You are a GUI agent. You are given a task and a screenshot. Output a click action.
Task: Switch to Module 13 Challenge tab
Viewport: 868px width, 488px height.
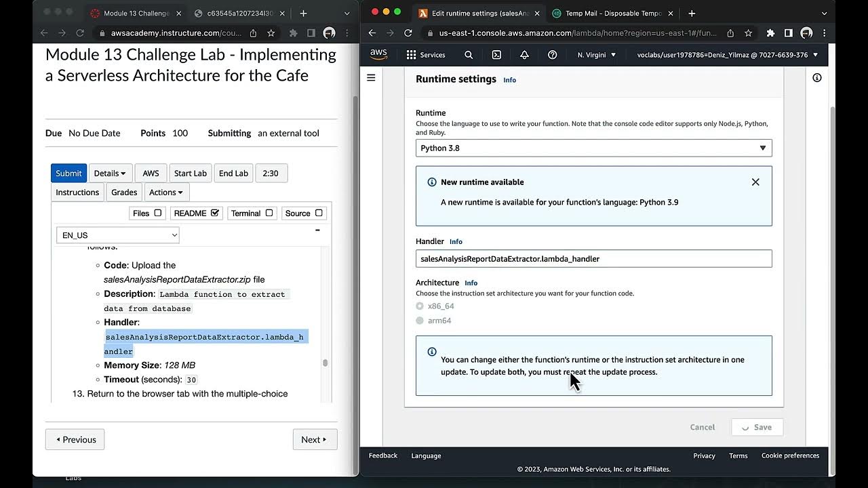[136, 13]
